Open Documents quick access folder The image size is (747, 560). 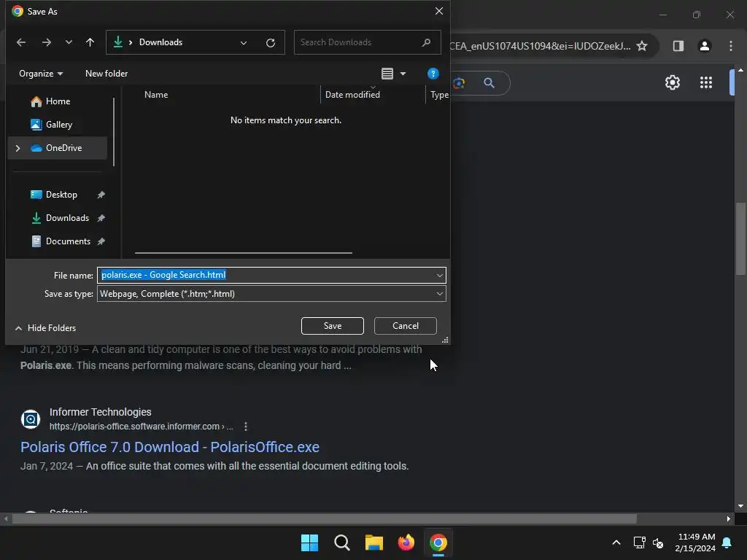[68, 241]
